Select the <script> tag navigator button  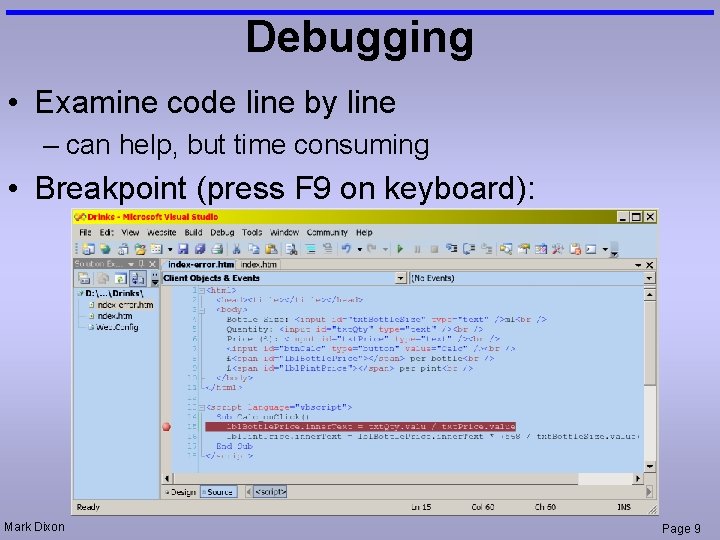pyautogui.click(x=270, y=492)
